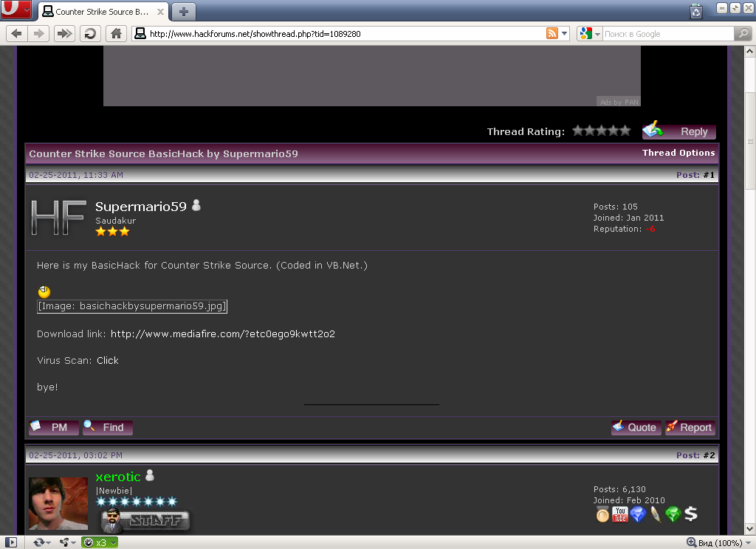Click xerotic's green gem award icon

coord(673,514)
